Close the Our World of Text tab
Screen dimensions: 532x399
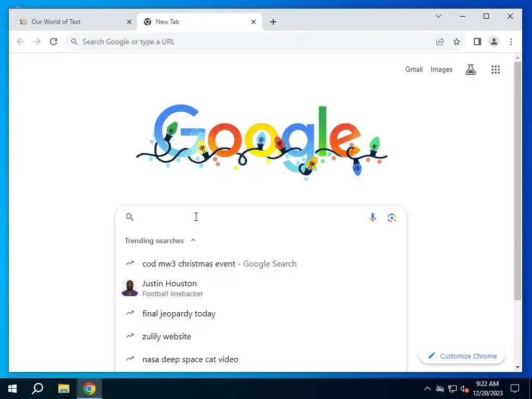pyautogui.click(x=129, y=22)
